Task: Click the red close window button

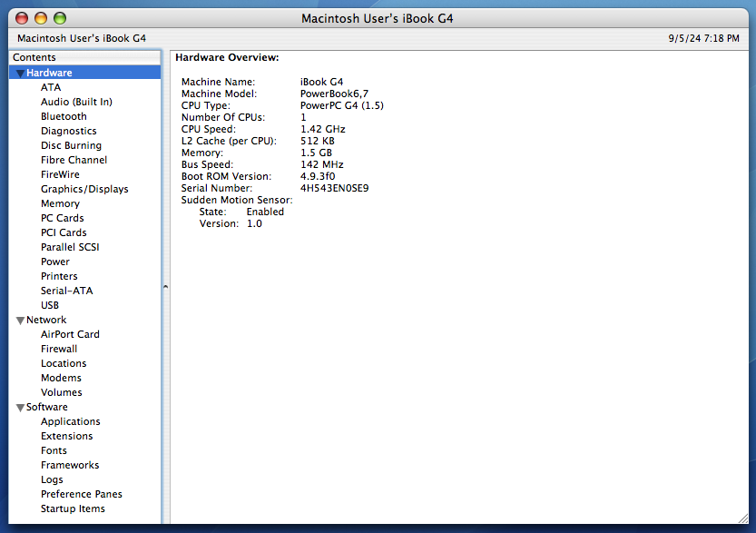Action: click(x=22, y=18)
